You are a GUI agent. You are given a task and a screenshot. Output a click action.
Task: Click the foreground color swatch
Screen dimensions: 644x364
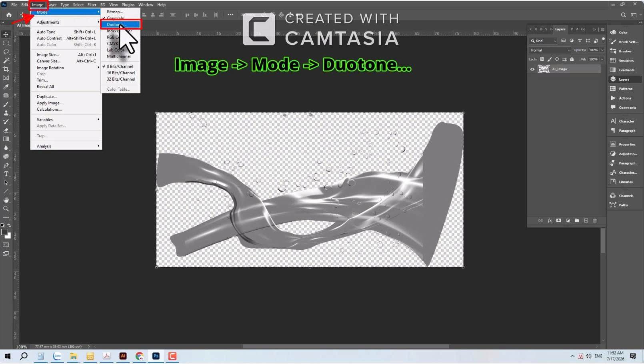click(x=4, y=232)
